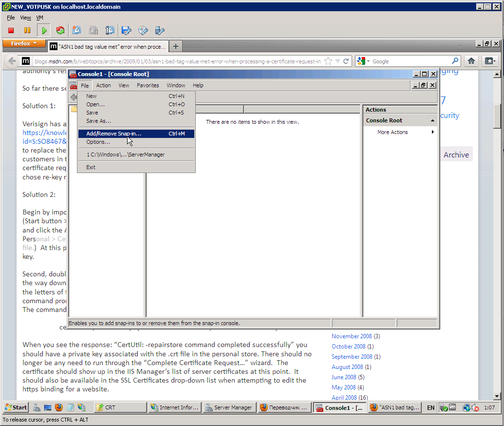
Task: Choose Save from the File menu
Action: (x=136, y=113)
